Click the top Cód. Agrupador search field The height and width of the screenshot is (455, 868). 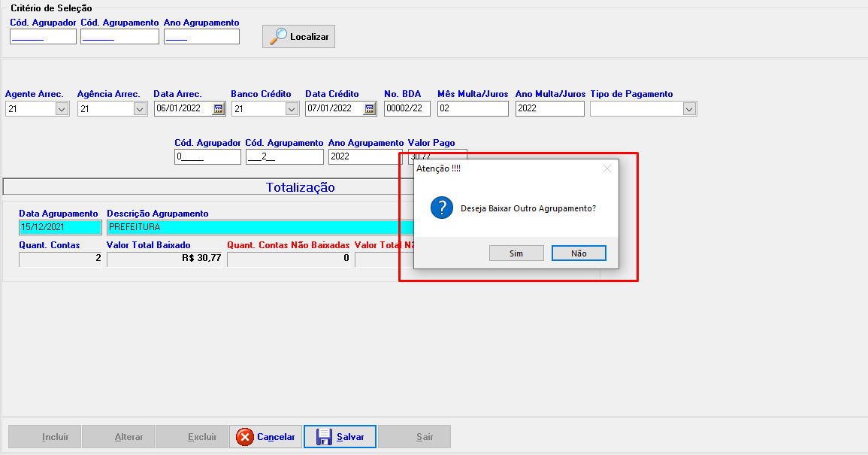tap(43, 37)
